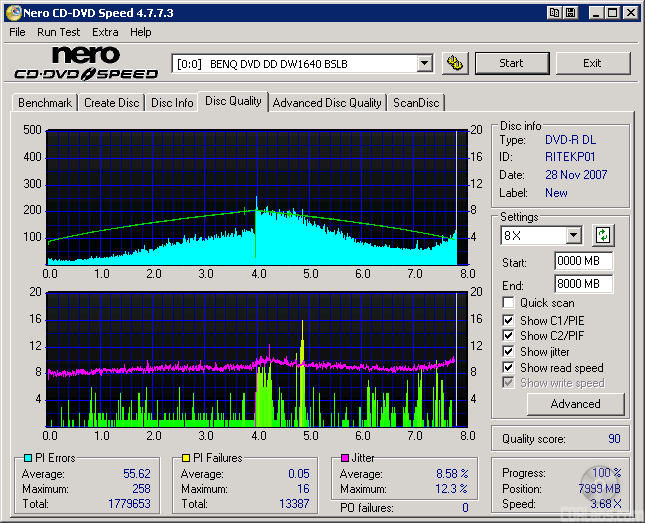Click the floppy disk save icon
The width and height of the screenshot is (645, 523).
coord(570,13)
